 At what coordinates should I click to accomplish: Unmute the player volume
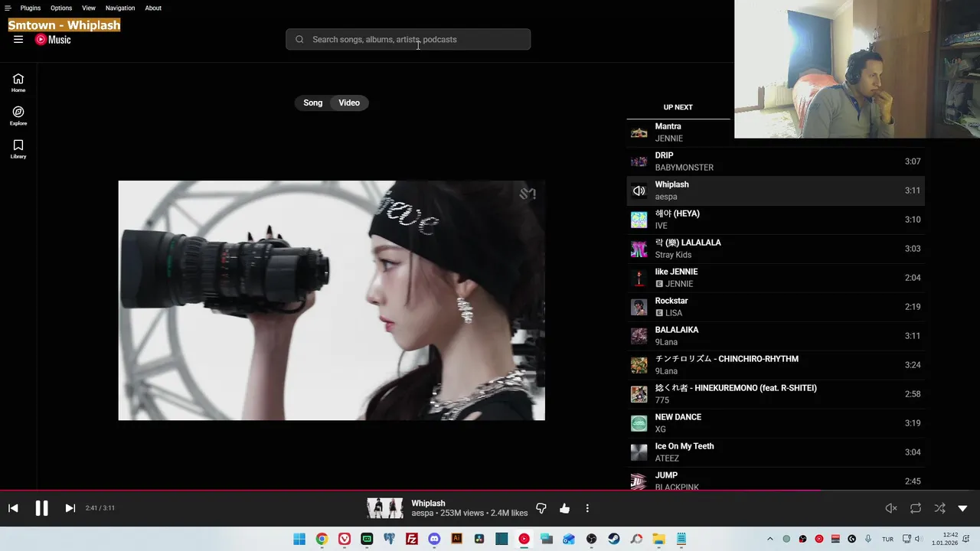pyautogui.click(x=891, y=508)
